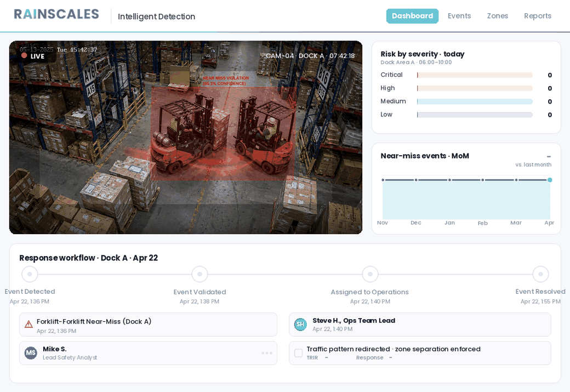This screenshot has width=570, height=392.
Task: Click the red LIVE indicator dot
Action: tap(24, 55)
